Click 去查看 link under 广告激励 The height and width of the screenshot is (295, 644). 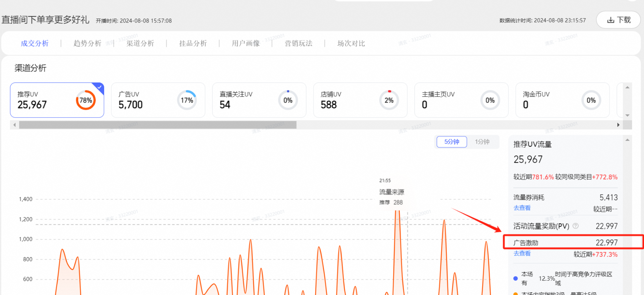point(522,253)
